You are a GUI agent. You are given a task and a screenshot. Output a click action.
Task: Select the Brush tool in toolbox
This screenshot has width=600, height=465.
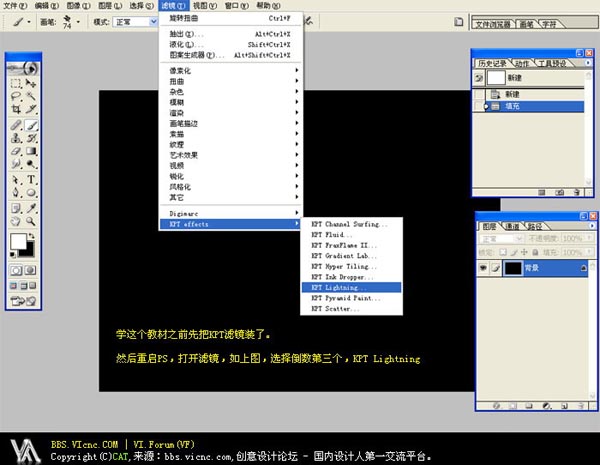(x=31, y=125)
